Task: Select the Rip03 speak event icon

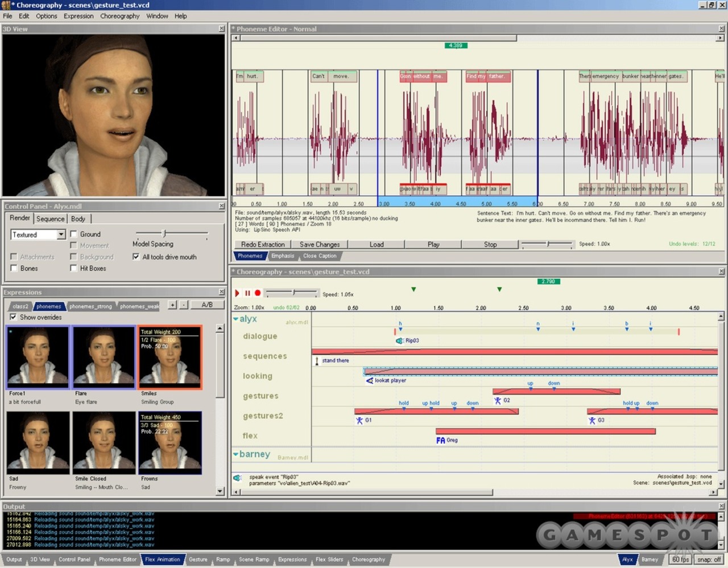Action: tap(399, 340)
